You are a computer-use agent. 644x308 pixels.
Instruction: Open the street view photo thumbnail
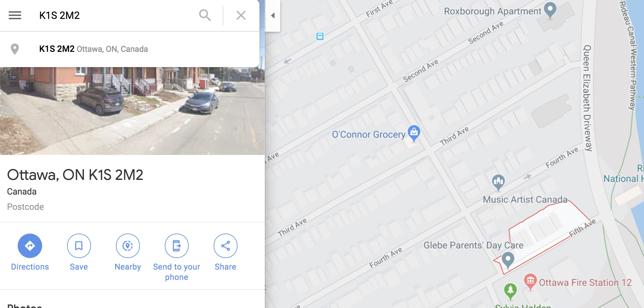(x=132, y=111)
